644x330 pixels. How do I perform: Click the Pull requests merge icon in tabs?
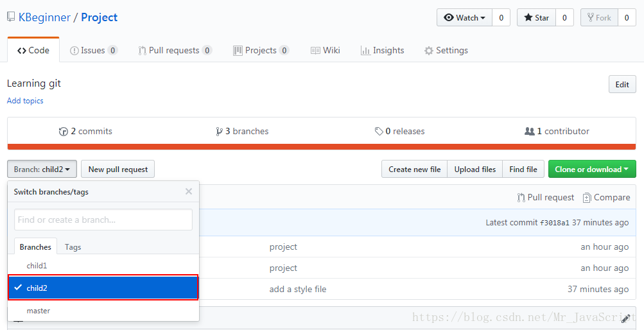coord(142,51)
